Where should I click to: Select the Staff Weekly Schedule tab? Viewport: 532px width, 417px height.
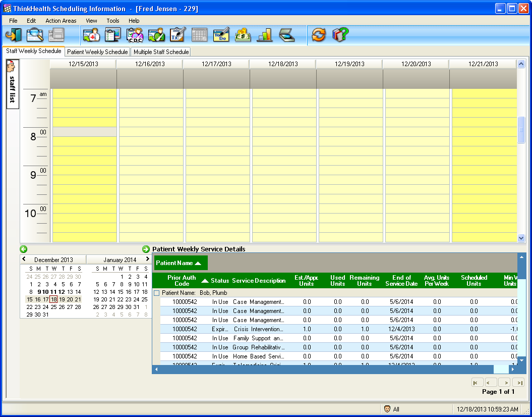(34, 51)
